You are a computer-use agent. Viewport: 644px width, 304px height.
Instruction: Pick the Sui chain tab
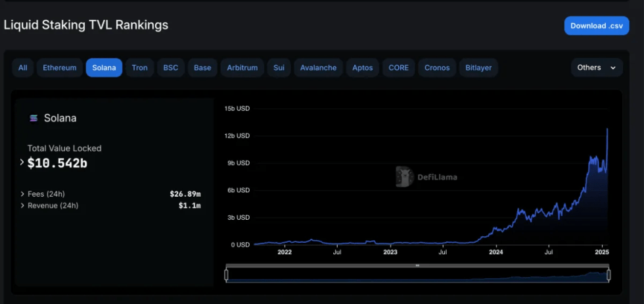tap(279, 68)
